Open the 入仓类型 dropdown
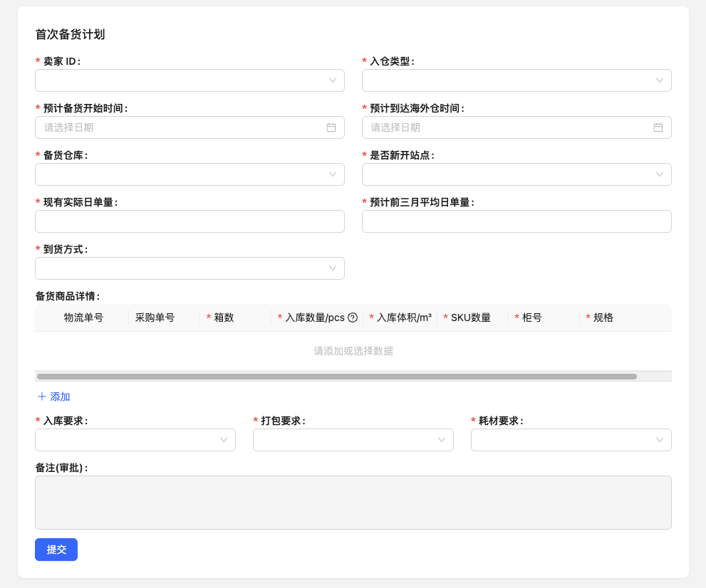Screen dimensions: 706x588 click(x=516, y=80)
